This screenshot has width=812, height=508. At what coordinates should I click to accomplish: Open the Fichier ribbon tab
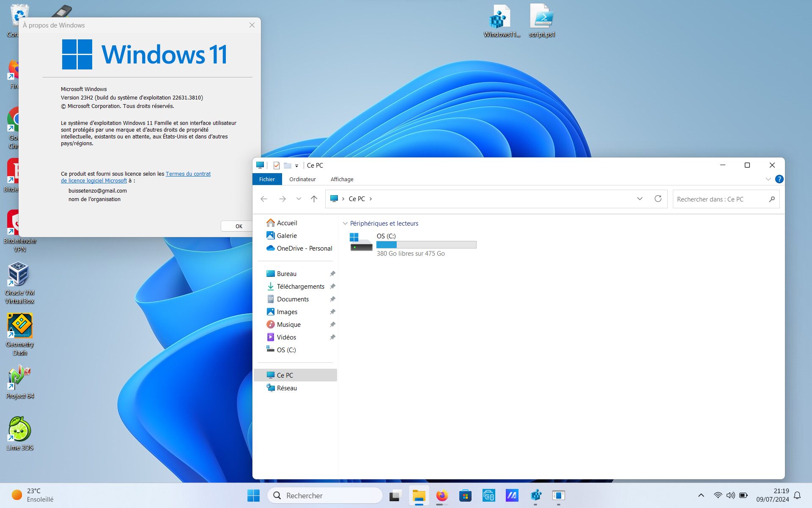267,179
